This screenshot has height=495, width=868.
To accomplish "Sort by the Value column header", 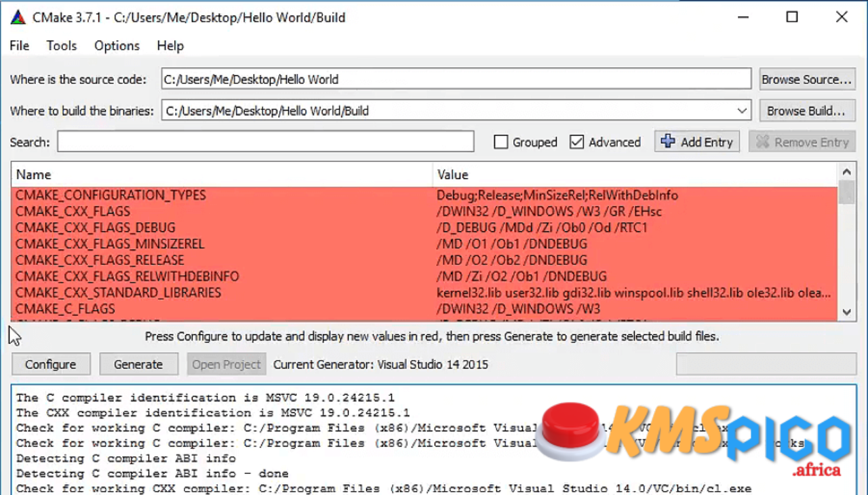I will 635,174.
